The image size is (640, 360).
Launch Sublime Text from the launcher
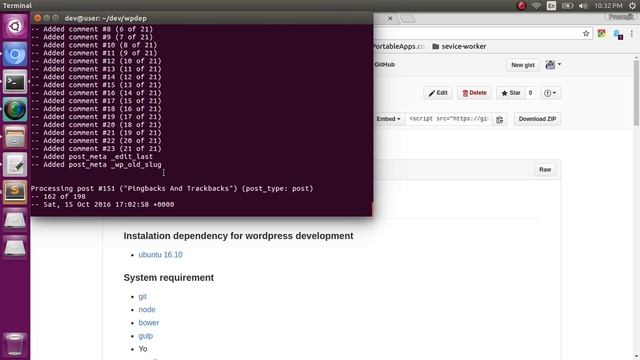pos(15,192)
